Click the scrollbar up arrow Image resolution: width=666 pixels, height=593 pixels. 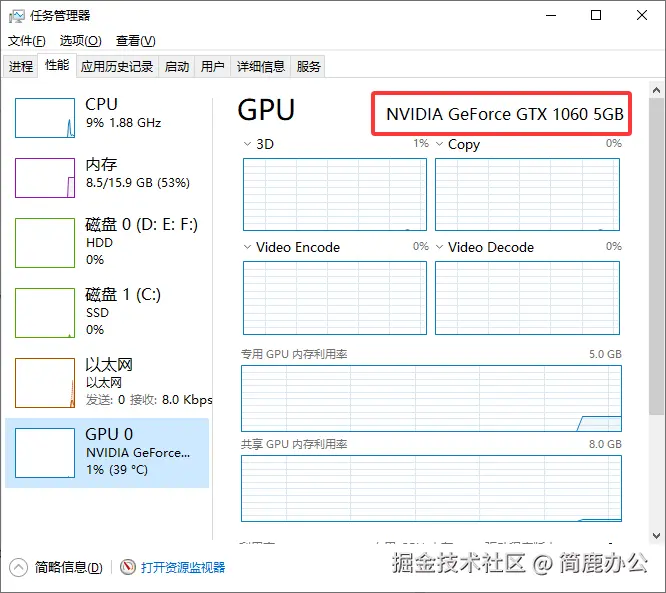(656, 90)
